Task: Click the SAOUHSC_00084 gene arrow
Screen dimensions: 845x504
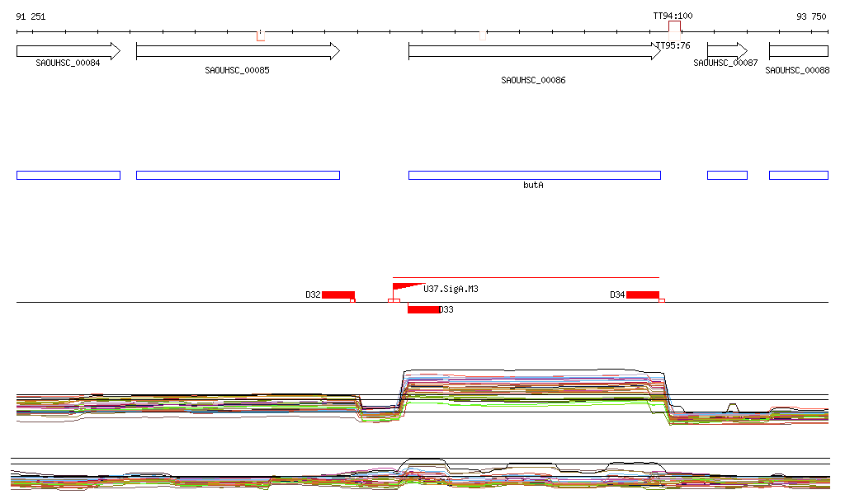Action: [x=68, y=51]
